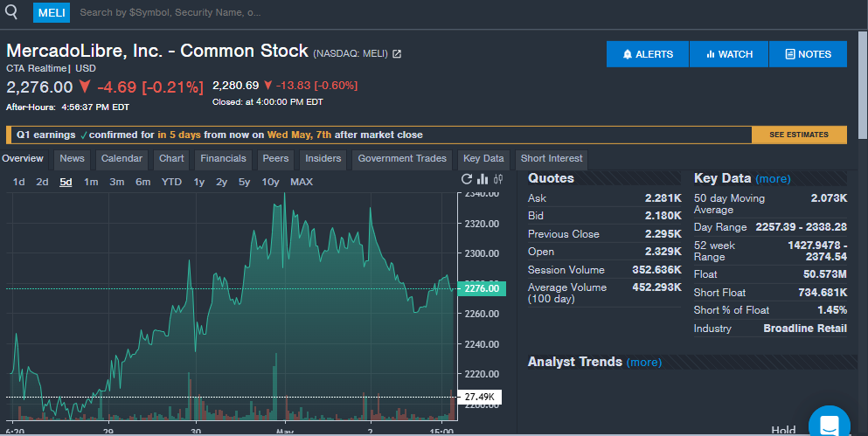Click the Wed May, 7th earnings date text
Viewport: 868px width, 436px height.
[x=300, y=135]
